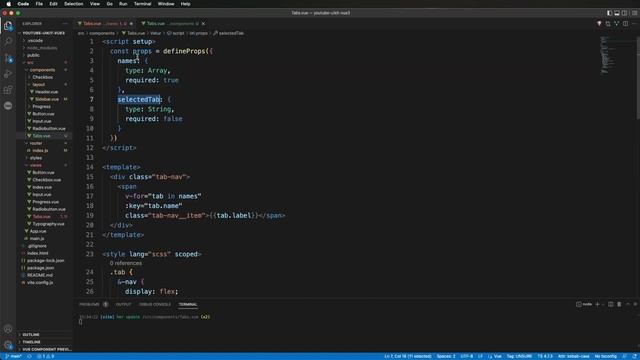Switch to the DEBUG CONSOLE panel tab
The image size is (640, 360).
click(x=155, y=304)
